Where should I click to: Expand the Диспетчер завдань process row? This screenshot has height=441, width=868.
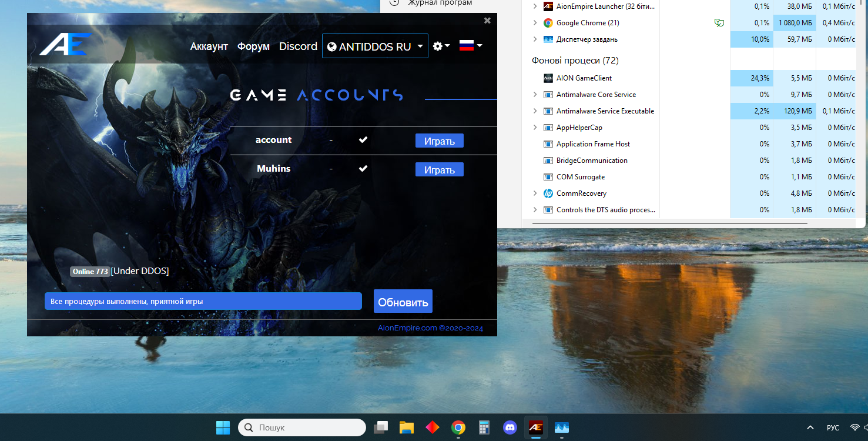click(x=535, y=39)
